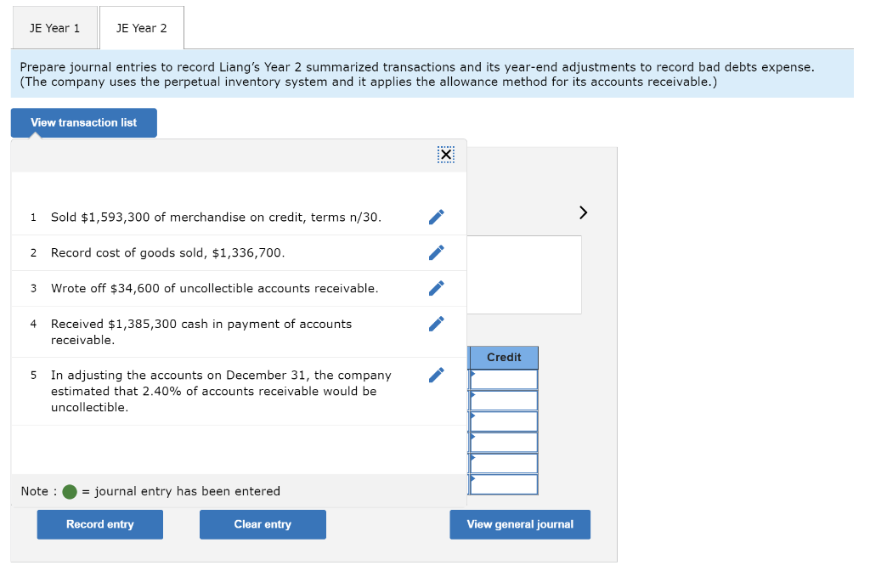Click the right chevron navigation arrow
Image resolution: width=870 pixels, height=588 pixels.
[582, 212]
